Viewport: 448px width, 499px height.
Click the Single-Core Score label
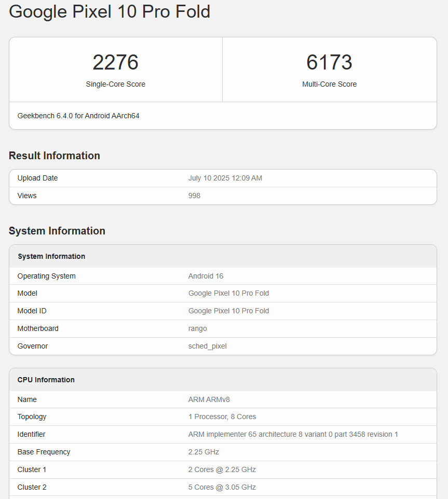coord(115,84)
